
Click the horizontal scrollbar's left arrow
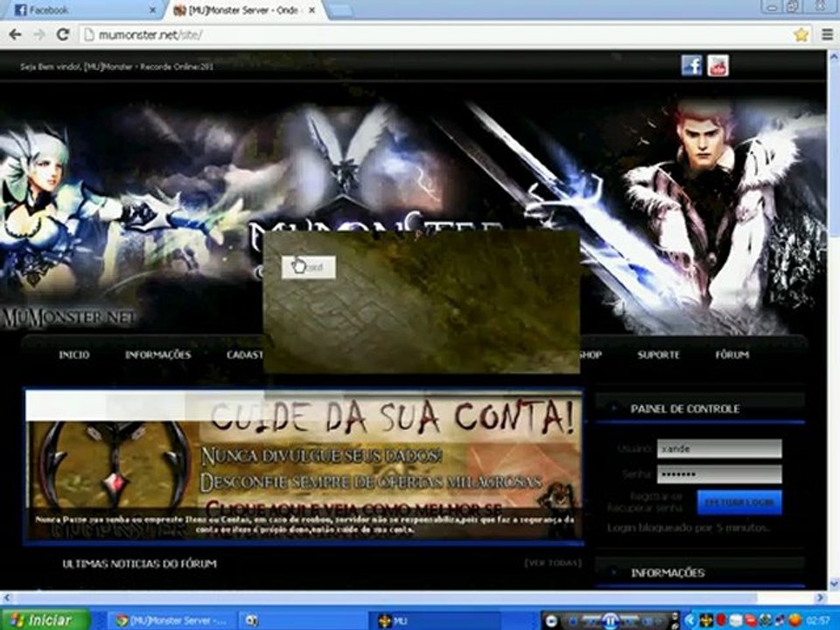(6, 597)
